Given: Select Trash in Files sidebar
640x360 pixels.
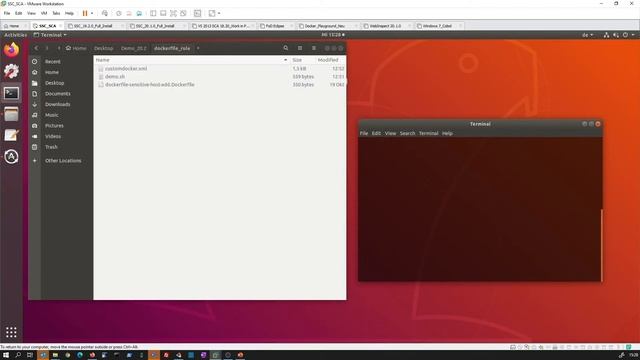Looking at the screenshot, I should pyautogui.click(x=60, y=147).
